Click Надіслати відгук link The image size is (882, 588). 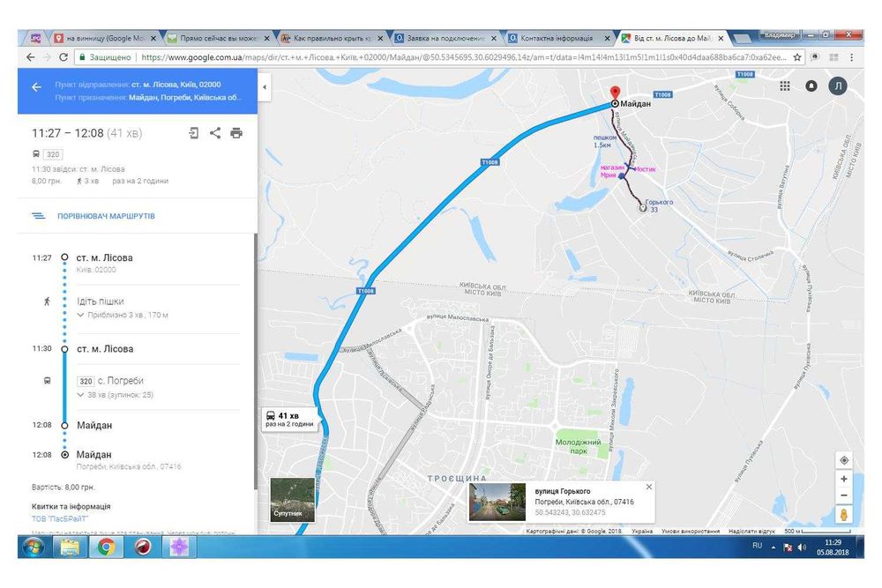tap(751, 531)
